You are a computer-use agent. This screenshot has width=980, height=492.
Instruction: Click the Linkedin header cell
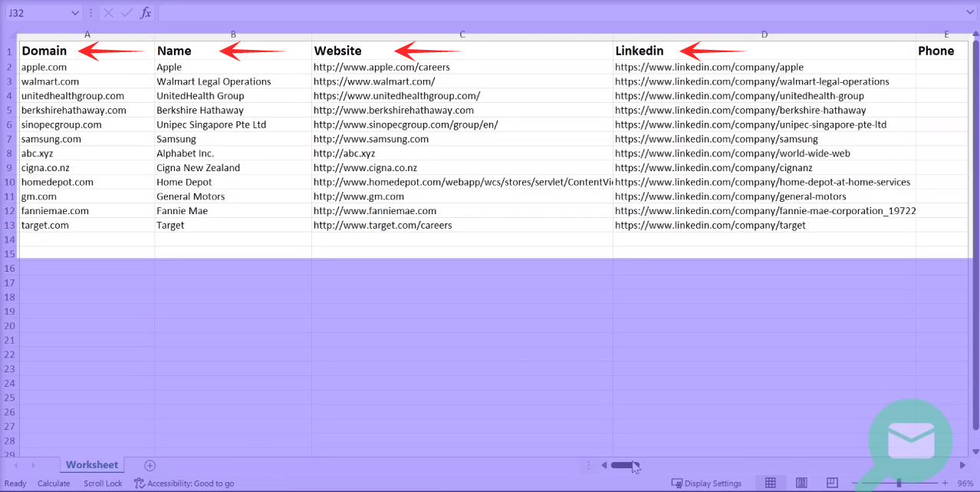tap(765, 51)
